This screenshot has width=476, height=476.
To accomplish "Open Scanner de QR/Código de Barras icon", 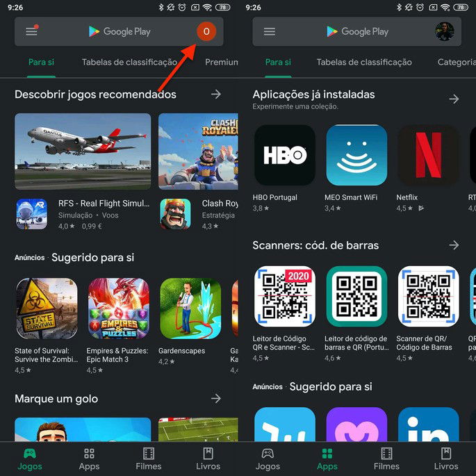I will pyautogui.click(x=428, y=296).
